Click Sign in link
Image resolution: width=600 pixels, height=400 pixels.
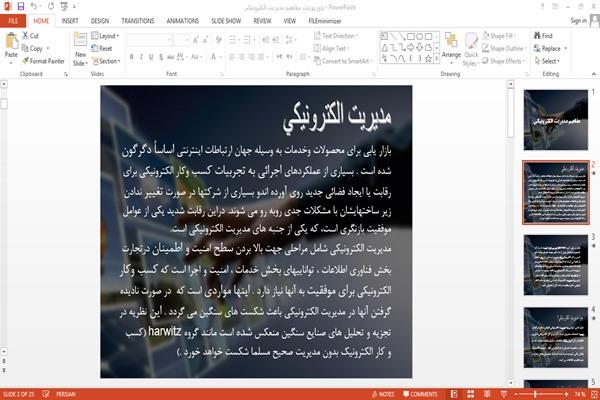point(578,21)
